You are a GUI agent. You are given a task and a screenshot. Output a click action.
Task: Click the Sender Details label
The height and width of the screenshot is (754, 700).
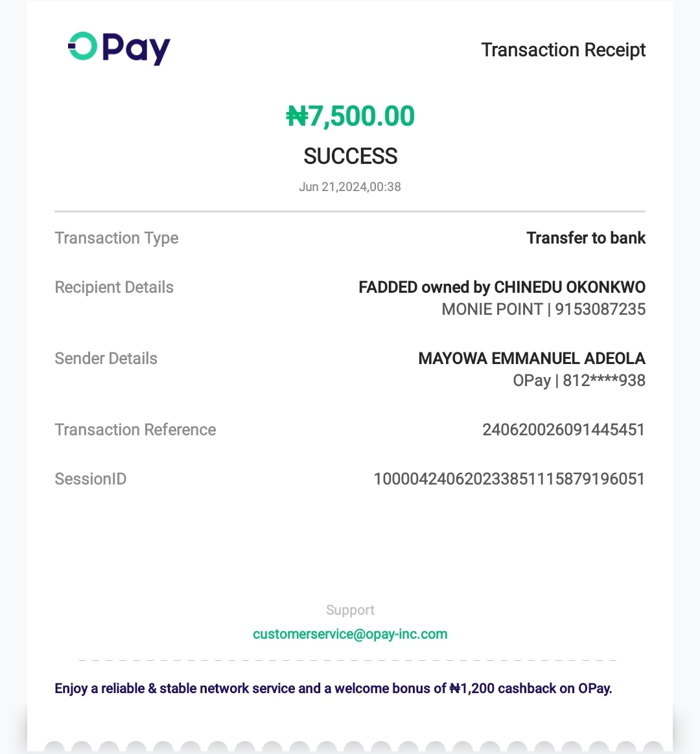pyautogui.click(x=106, y=359)
